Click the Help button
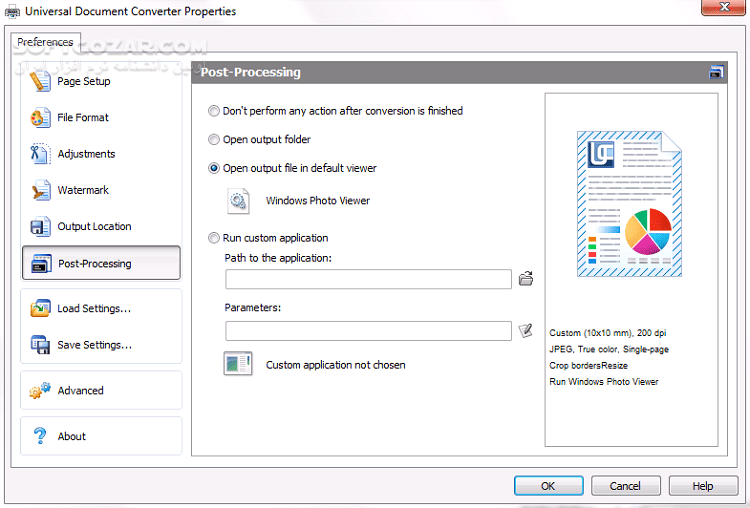This screenshot has width=750, height=508. point(703,486)
